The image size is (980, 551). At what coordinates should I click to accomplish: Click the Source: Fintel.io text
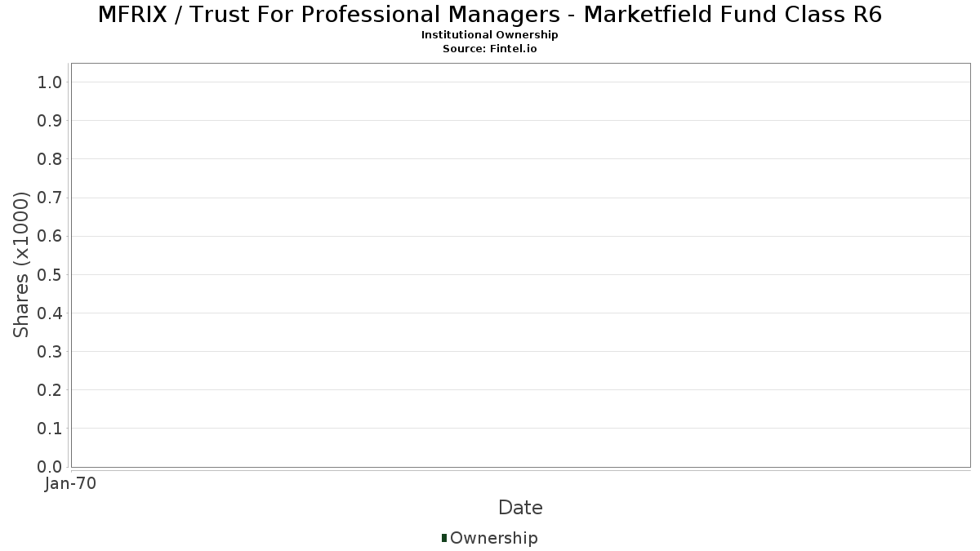pos(489,48)
